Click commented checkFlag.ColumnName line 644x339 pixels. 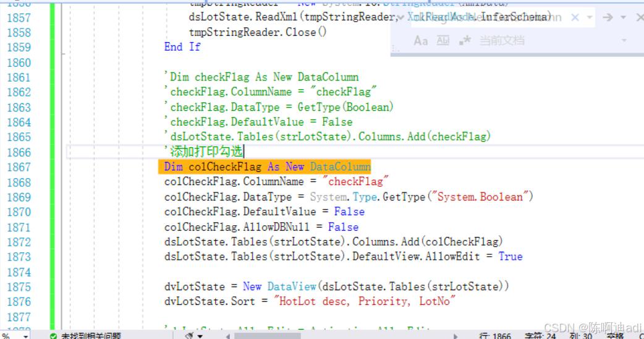[270, 92]
